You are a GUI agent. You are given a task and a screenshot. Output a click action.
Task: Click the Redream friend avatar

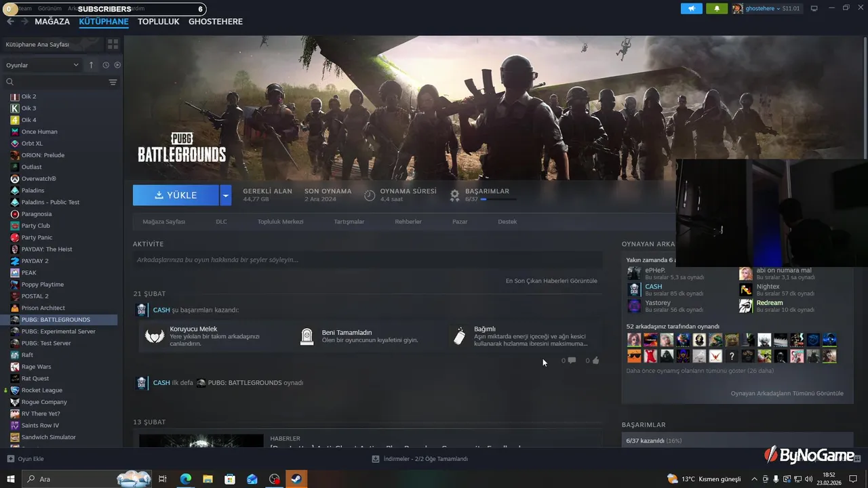pyautogui.click(x=745, y=306)
